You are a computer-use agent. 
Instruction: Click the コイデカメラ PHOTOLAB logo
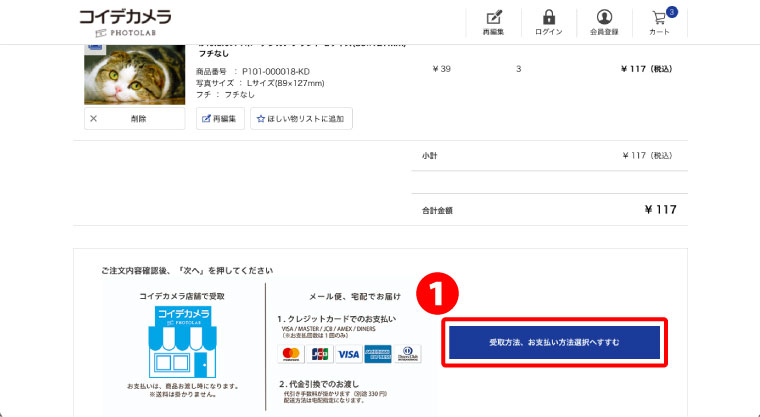pyautogui.click(x=125, y=22)
